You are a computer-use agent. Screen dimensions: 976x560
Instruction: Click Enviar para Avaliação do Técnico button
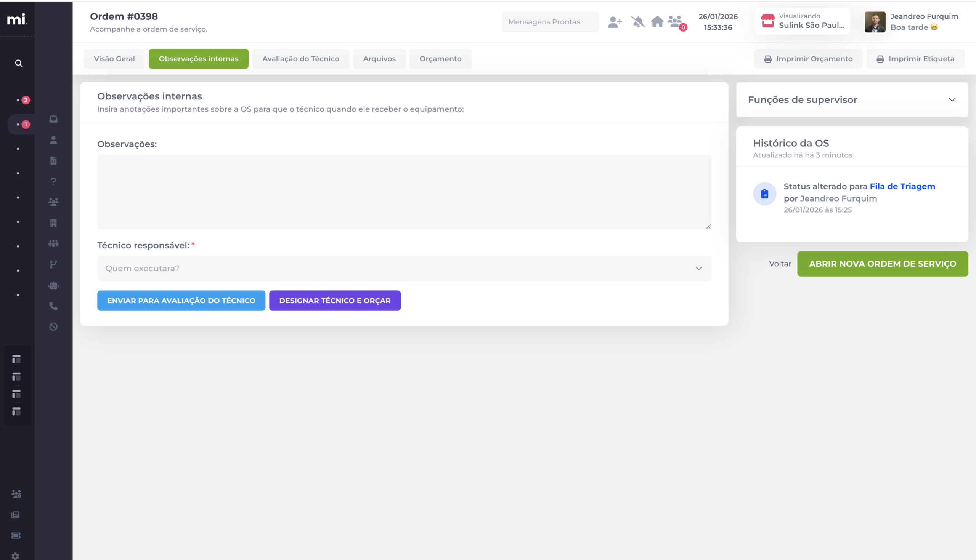point(181,301)
